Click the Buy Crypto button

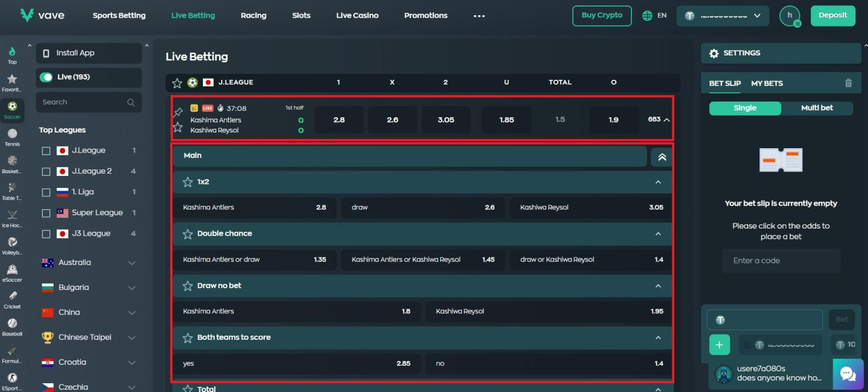click(x=602, y=16)
